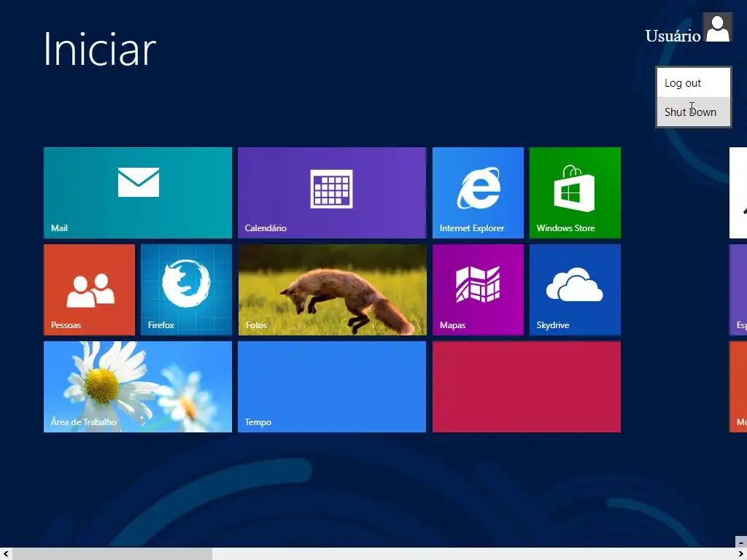Viewport: 747px width, 560px height.
Task: Click the user avatar icon
Action: (718, 28)
